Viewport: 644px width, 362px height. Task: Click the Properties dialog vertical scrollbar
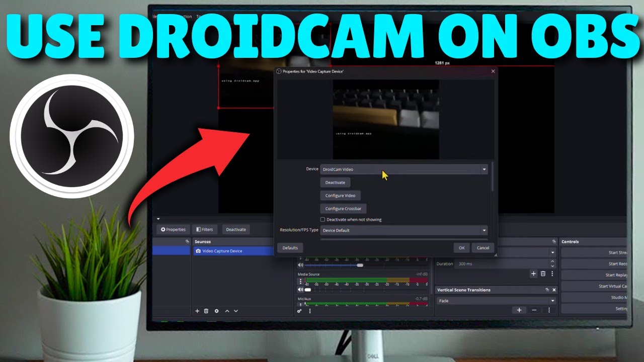click(492, 176)
